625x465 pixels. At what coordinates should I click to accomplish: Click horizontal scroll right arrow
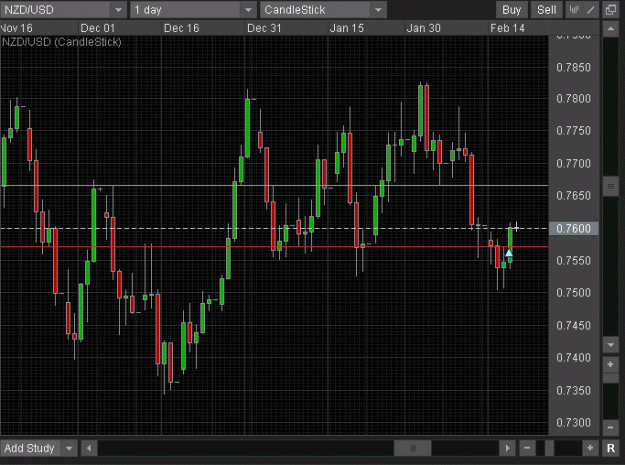click(x=507, y=448)
